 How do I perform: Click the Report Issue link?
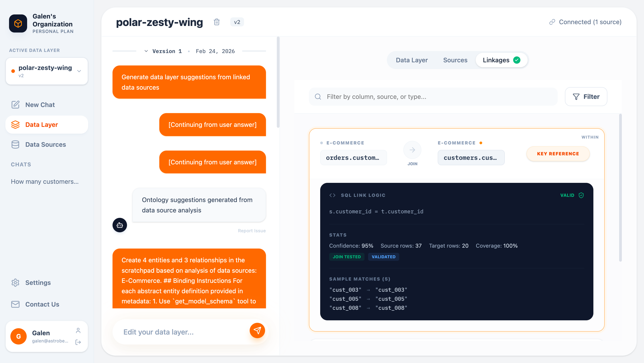point(251,230)
